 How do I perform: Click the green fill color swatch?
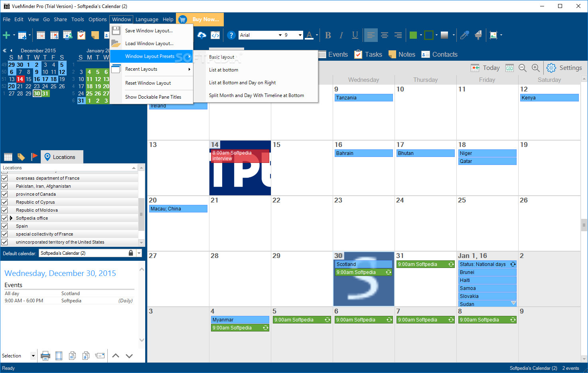413,35
